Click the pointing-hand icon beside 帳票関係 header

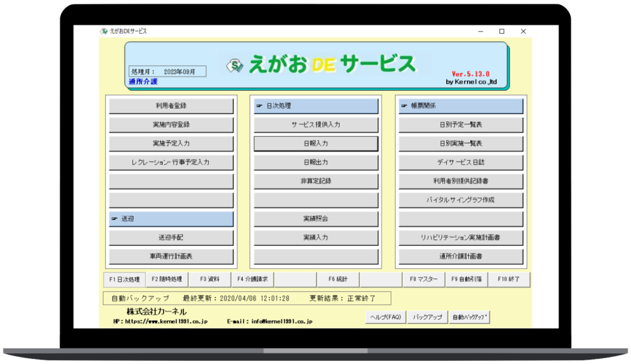(405, 105)
